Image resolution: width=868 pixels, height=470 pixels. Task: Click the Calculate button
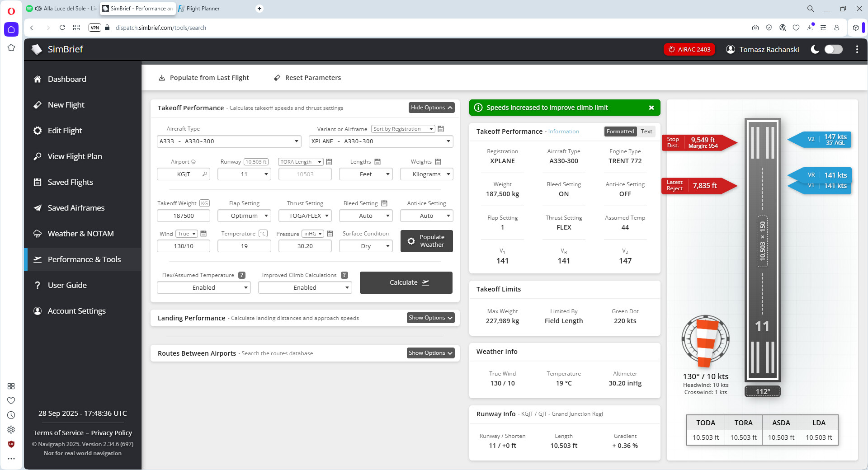click(x=406, y=282)
